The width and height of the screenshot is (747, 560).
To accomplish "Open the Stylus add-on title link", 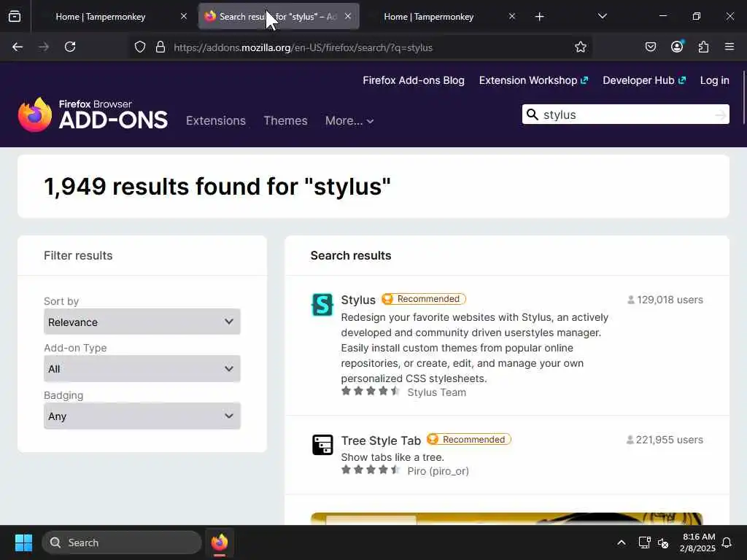I will tap(358, 300).
